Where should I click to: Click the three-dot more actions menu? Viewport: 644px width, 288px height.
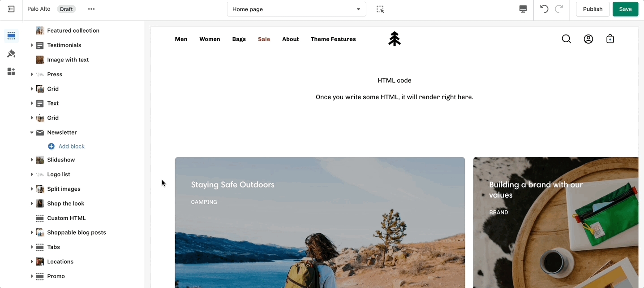pos(91,9)
